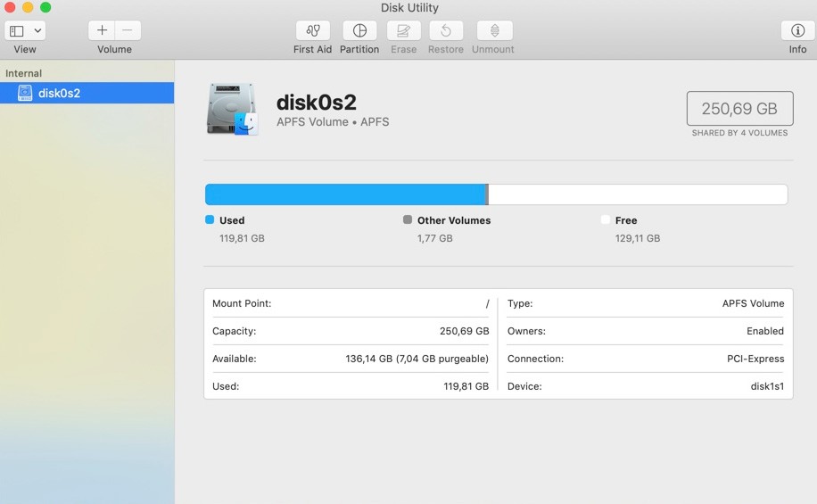Click the '1,77 GB' other volumes value
The height and width of the screenshot is (504, 817).
[434, 238]
